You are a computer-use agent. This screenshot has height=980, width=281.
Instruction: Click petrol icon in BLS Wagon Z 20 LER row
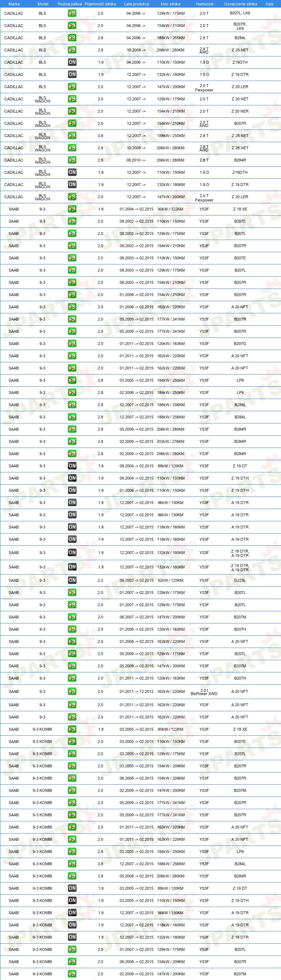(72, 197)
